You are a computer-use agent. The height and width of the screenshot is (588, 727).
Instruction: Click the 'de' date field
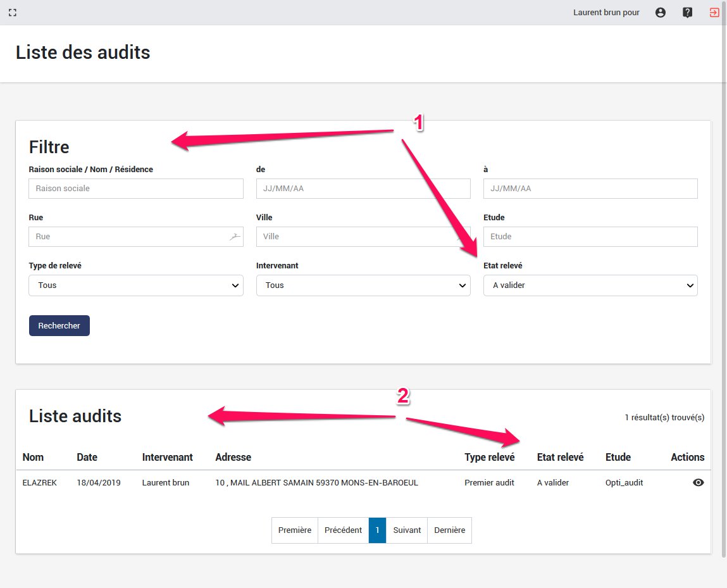click(x=363, y=188)
